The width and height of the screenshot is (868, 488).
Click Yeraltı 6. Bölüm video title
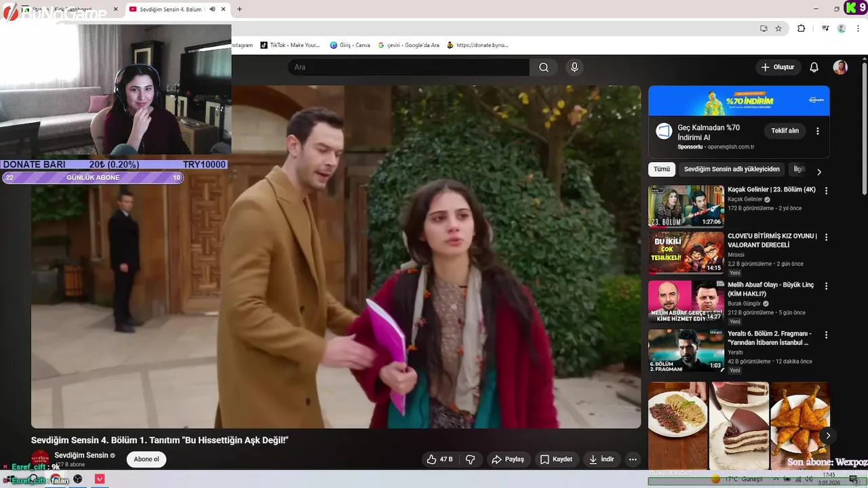770,338
